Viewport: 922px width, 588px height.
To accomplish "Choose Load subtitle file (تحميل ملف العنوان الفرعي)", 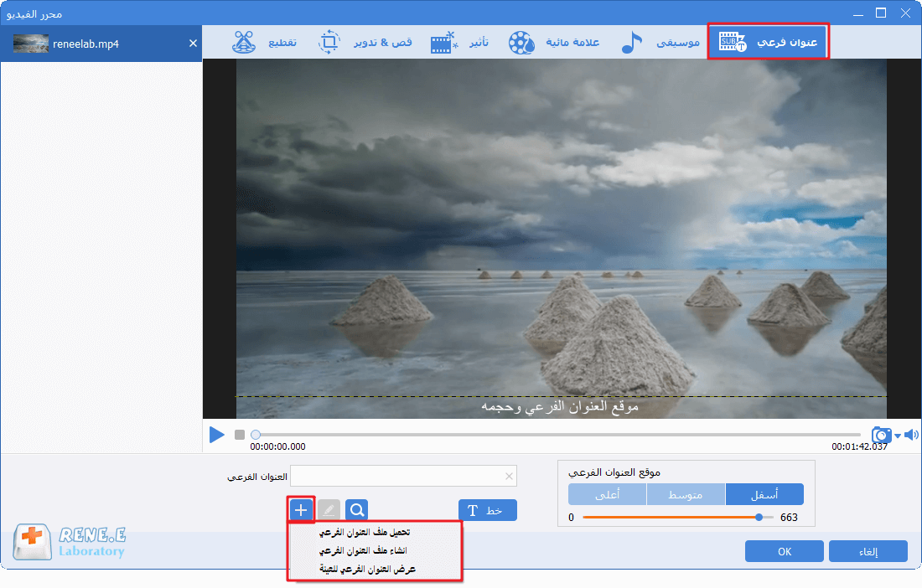I will point(365,532).
